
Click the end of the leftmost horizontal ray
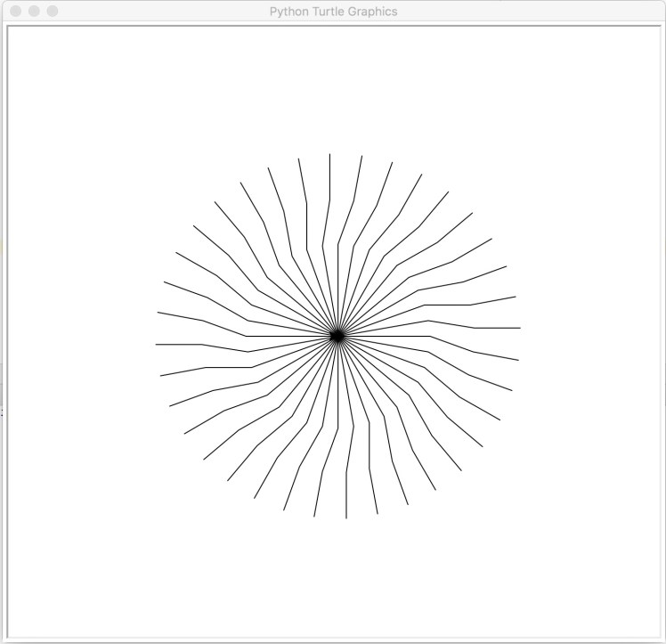point(157,344)
